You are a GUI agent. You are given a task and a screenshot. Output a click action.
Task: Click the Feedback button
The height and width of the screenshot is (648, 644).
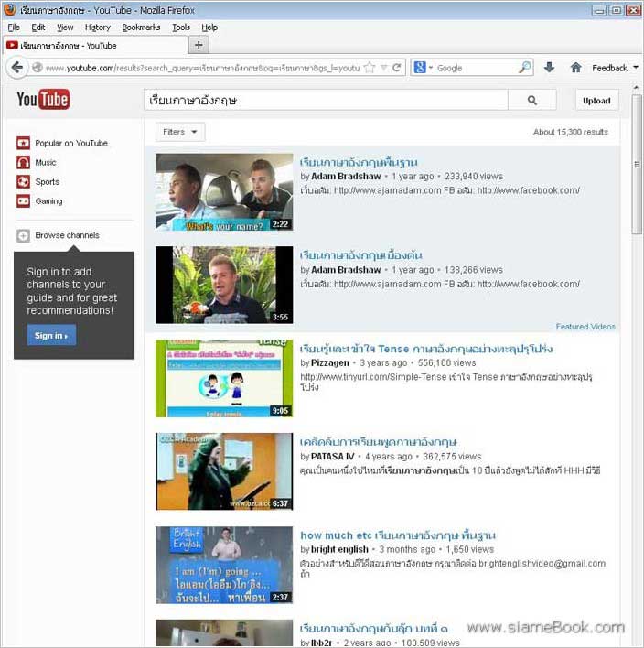(x=609, y=68)
